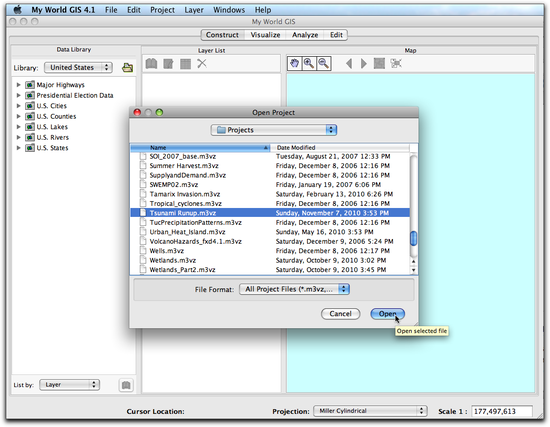Click the edit layer pencil icon

point(168,64)
